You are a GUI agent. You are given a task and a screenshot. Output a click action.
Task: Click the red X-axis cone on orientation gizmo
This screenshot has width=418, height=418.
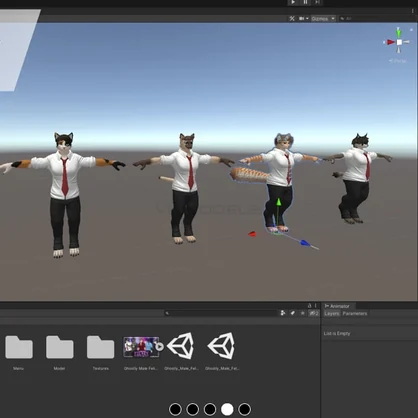(390, 42)
